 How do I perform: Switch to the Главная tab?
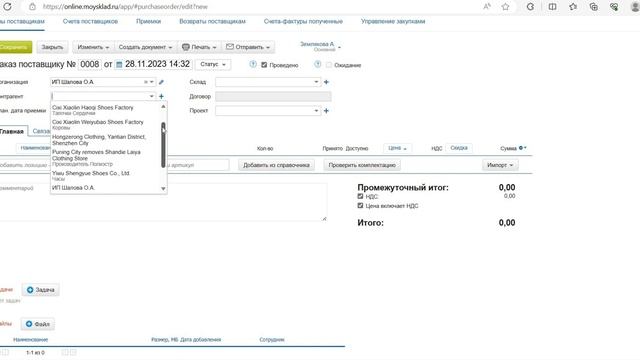pos(12,131)
